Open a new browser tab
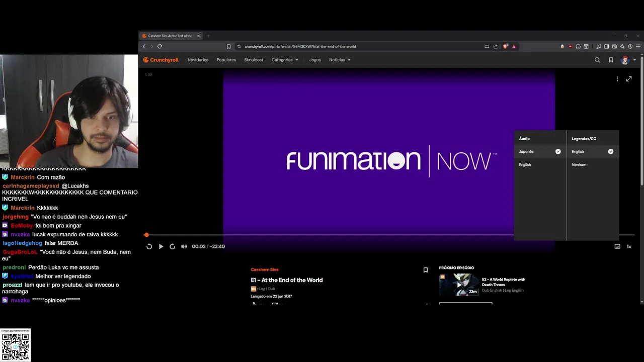This screenshot has height=362, width=644. [208, 36]
